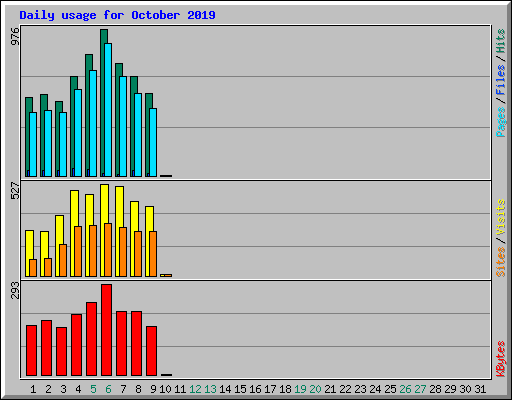Click day 7 on the x-axis

123,389
